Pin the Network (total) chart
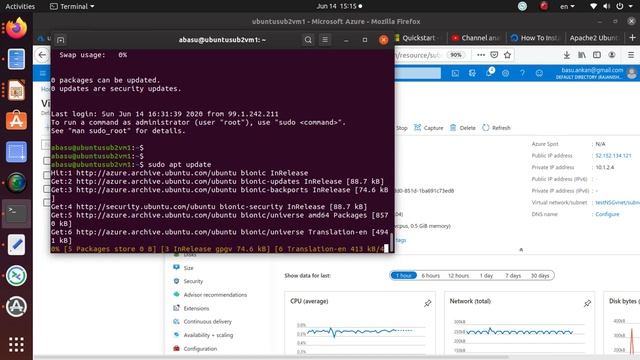 (x=587, y=303)
